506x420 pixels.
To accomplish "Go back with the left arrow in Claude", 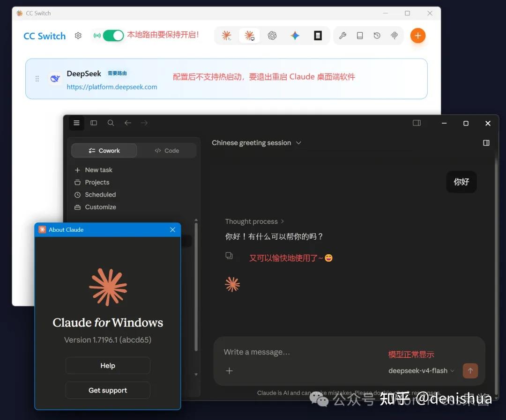I will (128, 123).
